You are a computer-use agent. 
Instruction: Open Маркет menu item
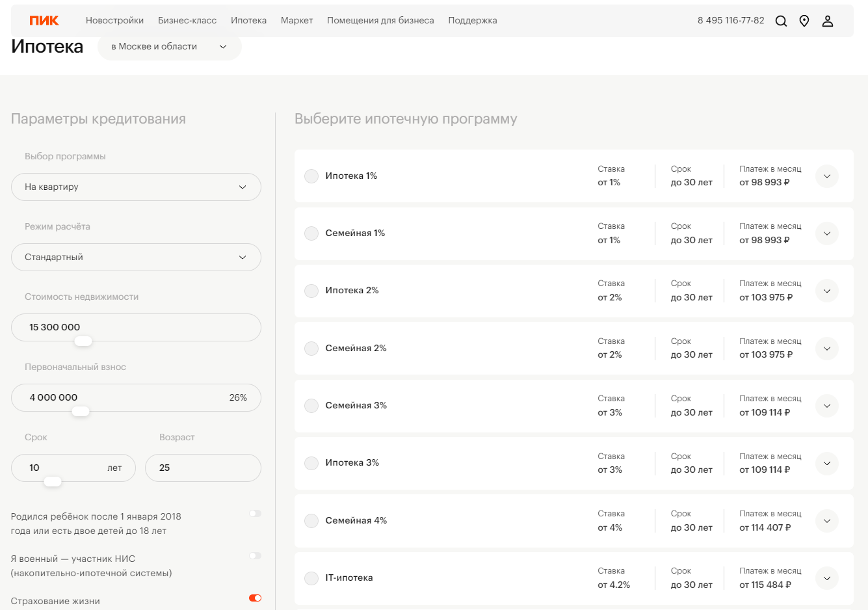click(x=297, y=20)
